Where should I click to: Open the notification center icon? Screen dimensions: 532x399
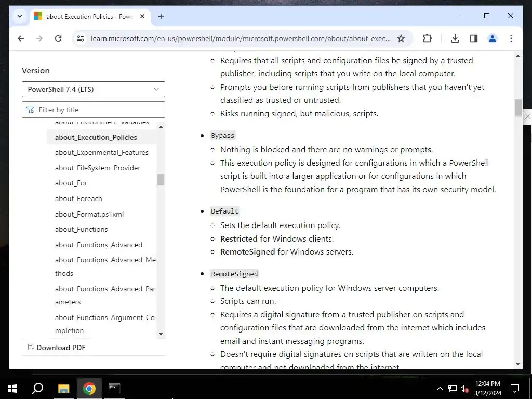click(x=515, y=389)
